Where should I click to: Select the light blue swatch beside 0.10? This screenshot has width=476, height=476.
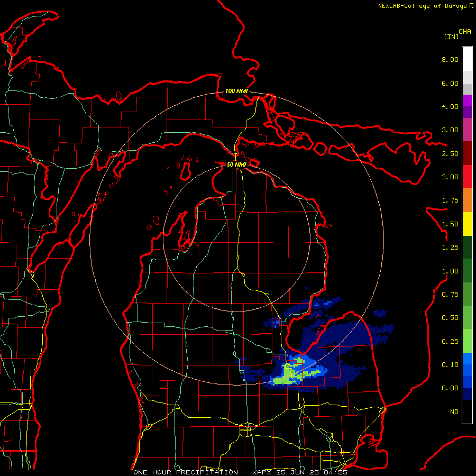(x=467, y=359)
